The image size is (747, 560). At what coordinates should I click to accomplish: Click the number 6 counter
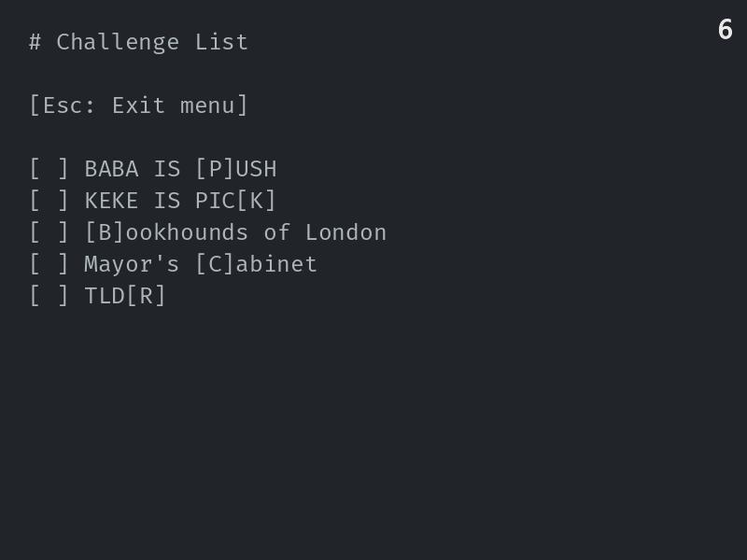[726, 30]
